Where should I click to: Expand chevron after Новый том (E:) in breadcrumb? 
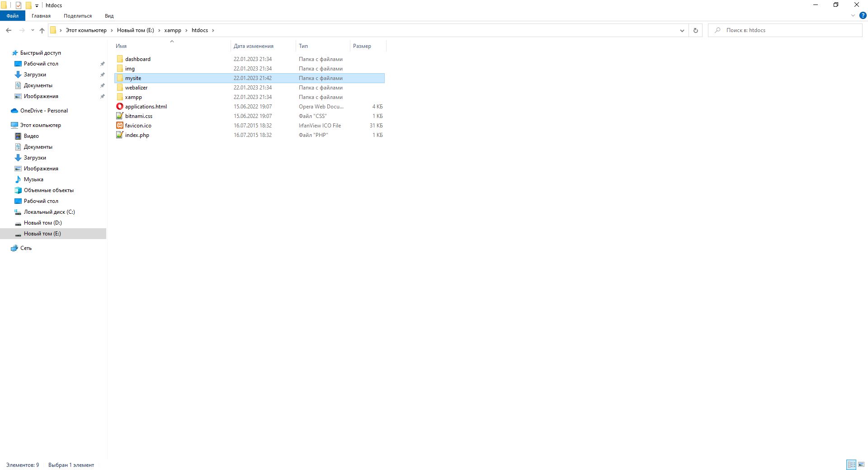pyautogui.click(x=159, y=30)
